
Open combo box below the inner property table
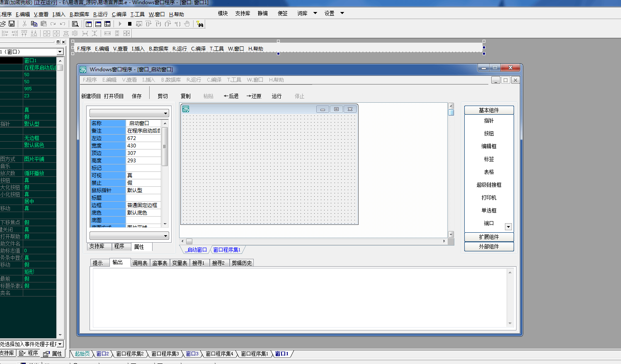click(x=129, y=236)
